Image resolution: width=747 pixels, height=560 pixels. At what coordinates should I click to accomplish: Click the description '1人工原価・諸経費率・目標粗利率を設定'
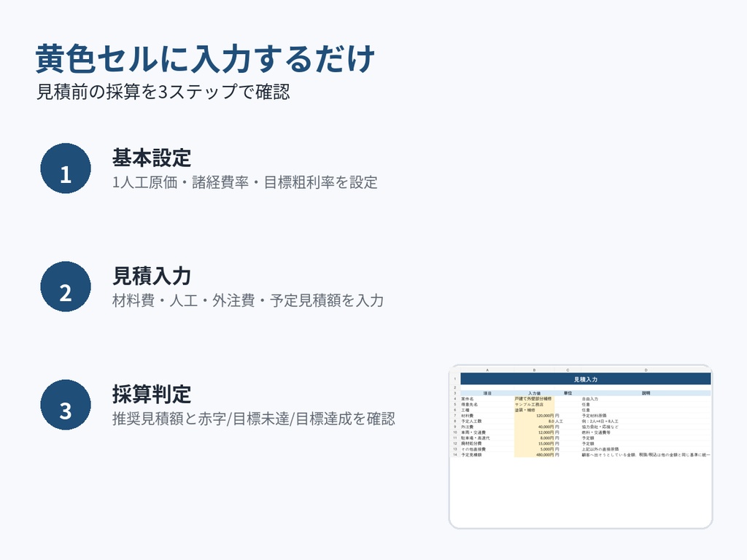(x=245, y=182)
